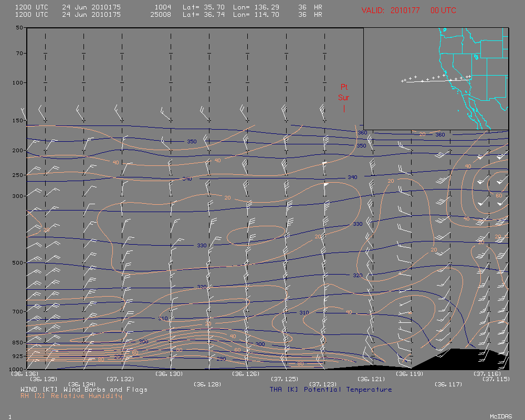Click the inset map of the western US coast
The height and width of the screenshot is (420, 525).
436,79
